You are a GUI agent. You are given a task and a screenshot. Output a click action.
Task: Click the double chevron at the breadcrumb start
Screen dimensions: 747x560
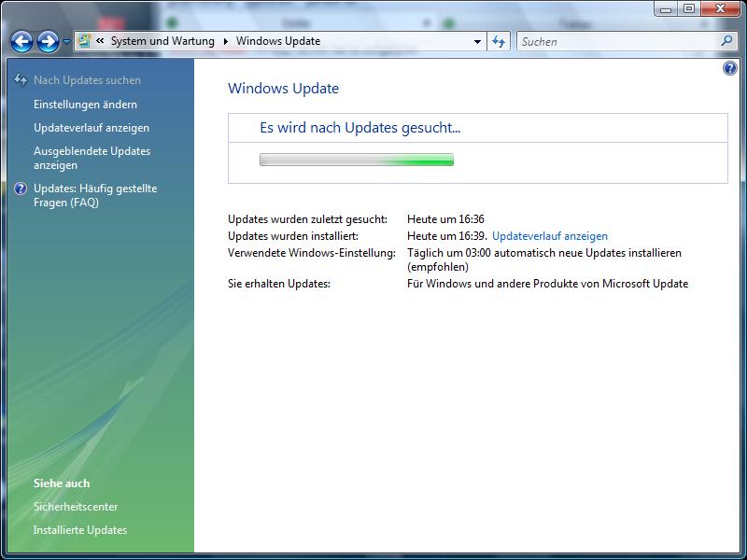coord(100,41)
